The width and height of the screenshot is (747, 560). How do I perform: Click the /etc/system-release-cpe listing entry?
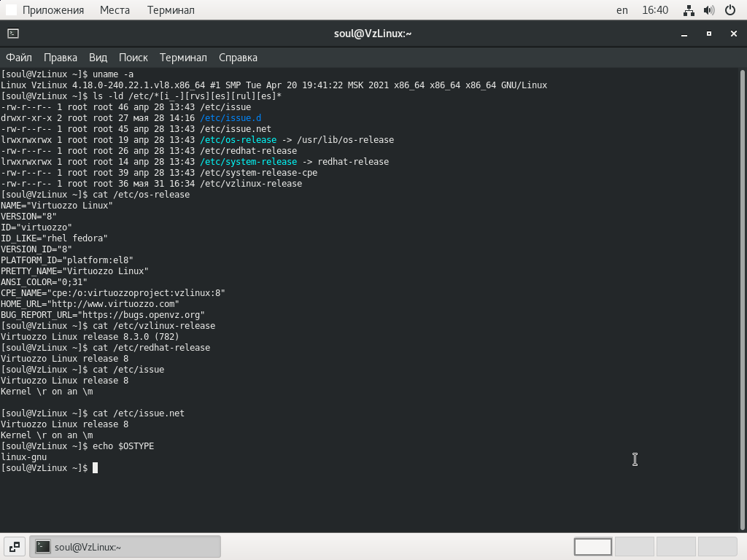(x=259, y=173)
